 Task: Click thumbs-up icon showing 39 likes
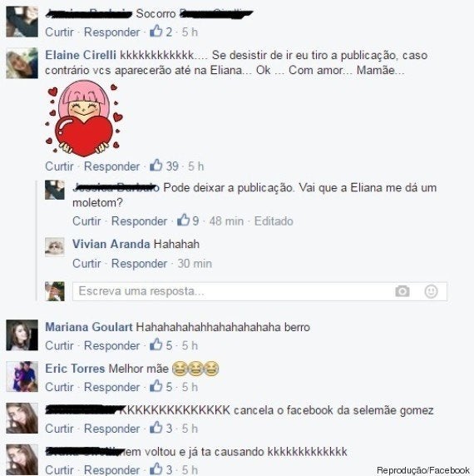tap(156, 166)
